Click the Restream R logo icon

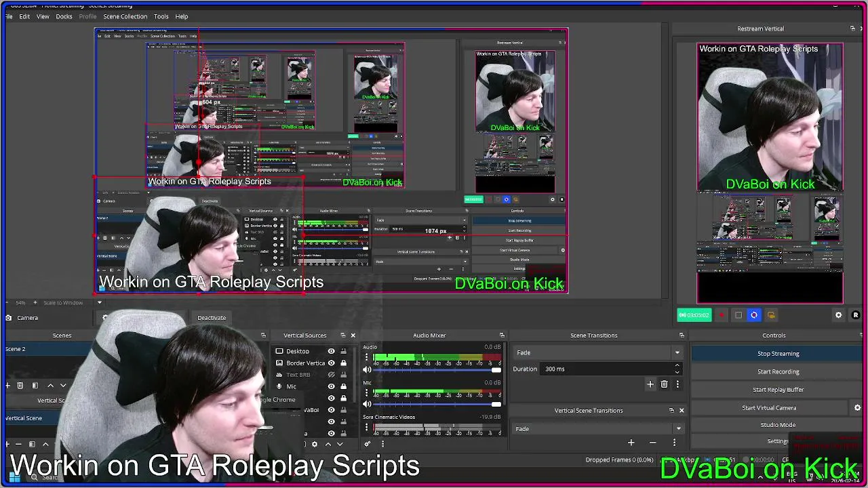(856, 315)
